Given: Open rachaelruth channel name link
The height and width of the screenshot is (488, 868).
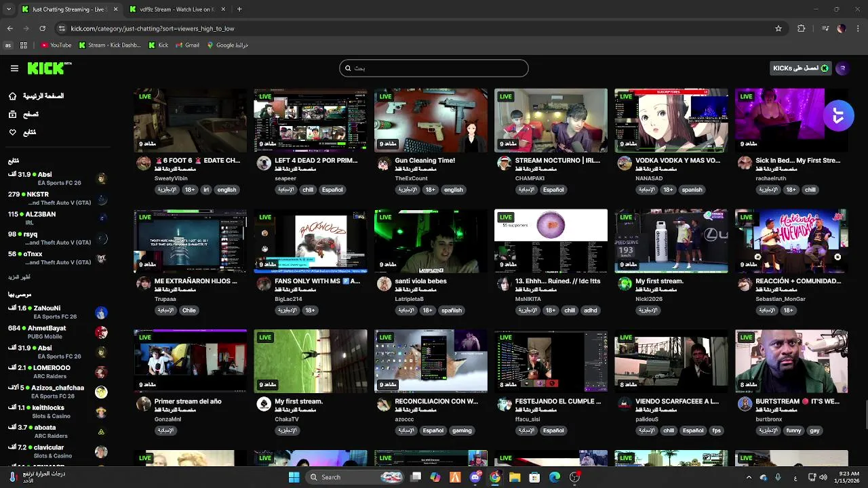Looking at the screenshot, I should [771, 178].
